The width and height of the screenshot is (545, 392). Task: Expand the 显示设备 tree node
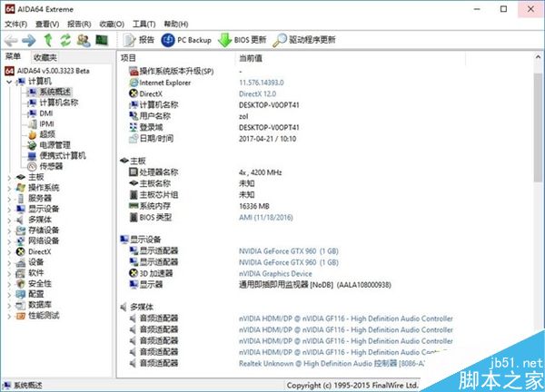[9, 210]
